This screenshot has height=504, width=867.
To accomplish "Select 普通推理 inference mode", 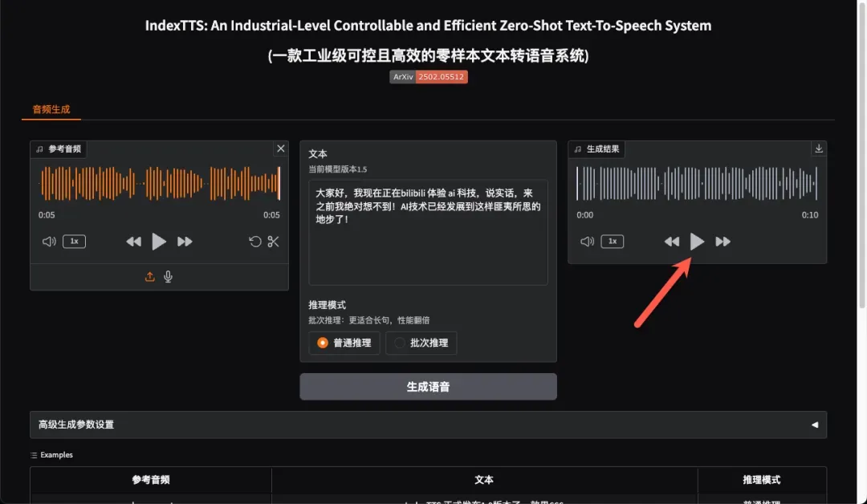I will point(344,343).
